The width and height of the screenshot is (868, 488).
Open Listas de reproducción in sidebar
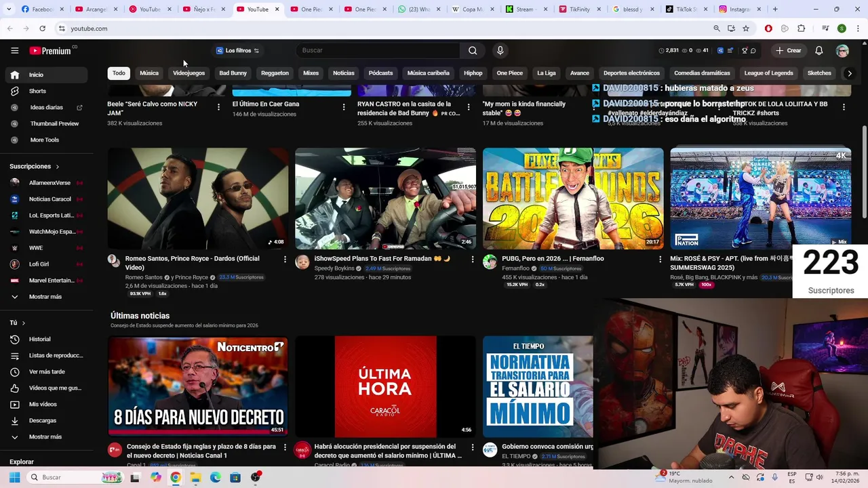pos(56,355)
